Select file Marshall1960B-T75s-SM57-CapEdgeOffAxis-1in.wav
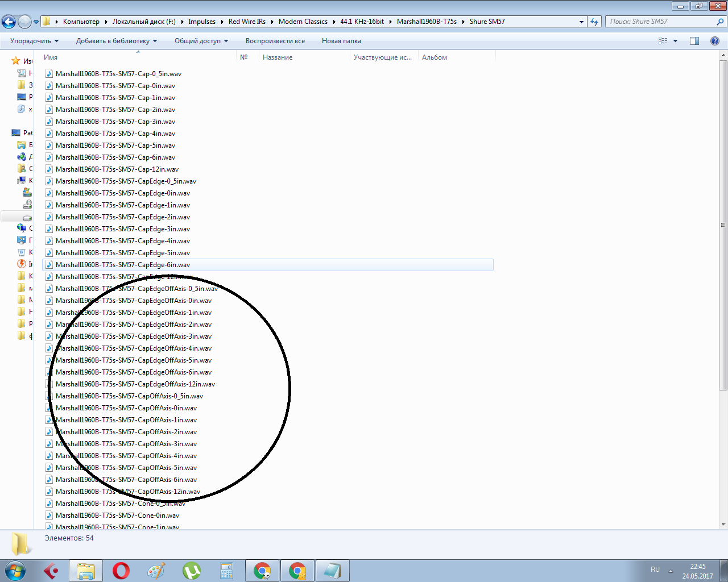This screenshot has height=582, width=728. pyautogui.click(x=134, y=313)
